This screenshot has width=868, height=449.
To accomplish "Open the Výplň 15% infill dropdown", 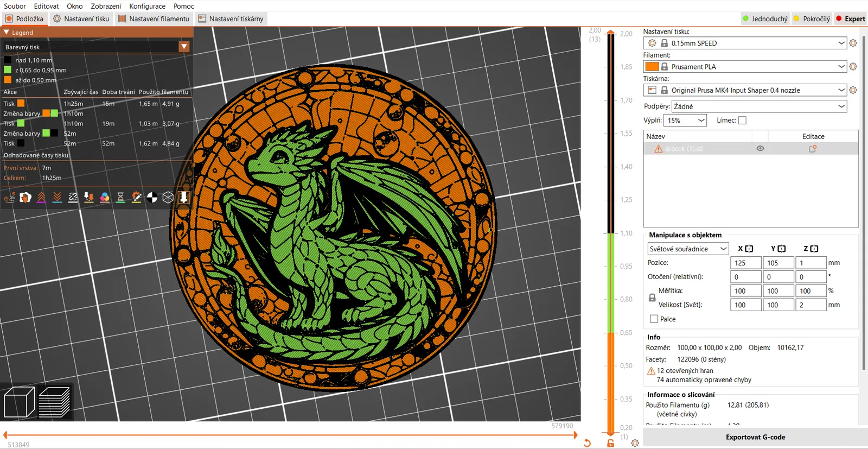I will pos(685,121).
